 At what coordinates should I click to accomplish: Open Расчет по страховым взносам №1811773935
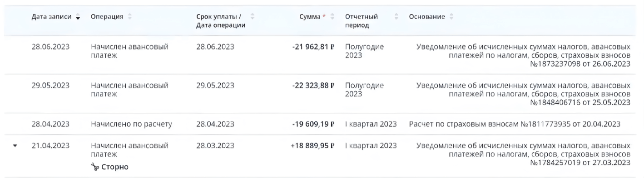point(515,124)
